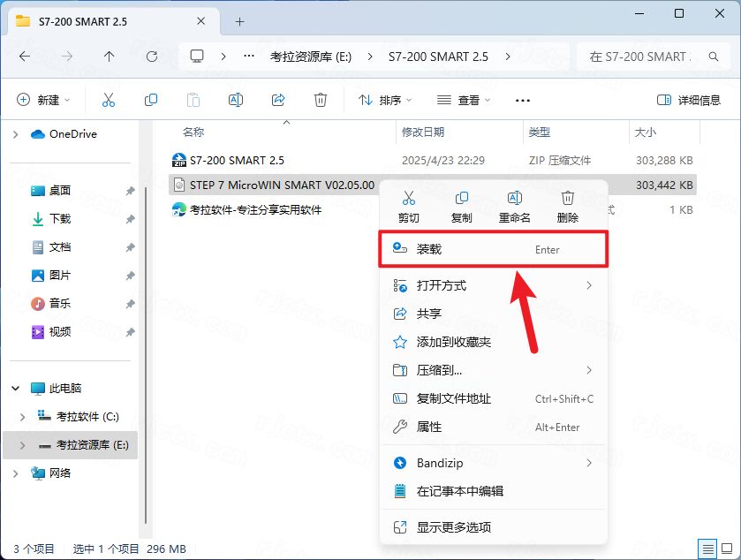Open the 打开方式 submenu
This screenshot has height=560, width=741.
(x=442, y=285)
